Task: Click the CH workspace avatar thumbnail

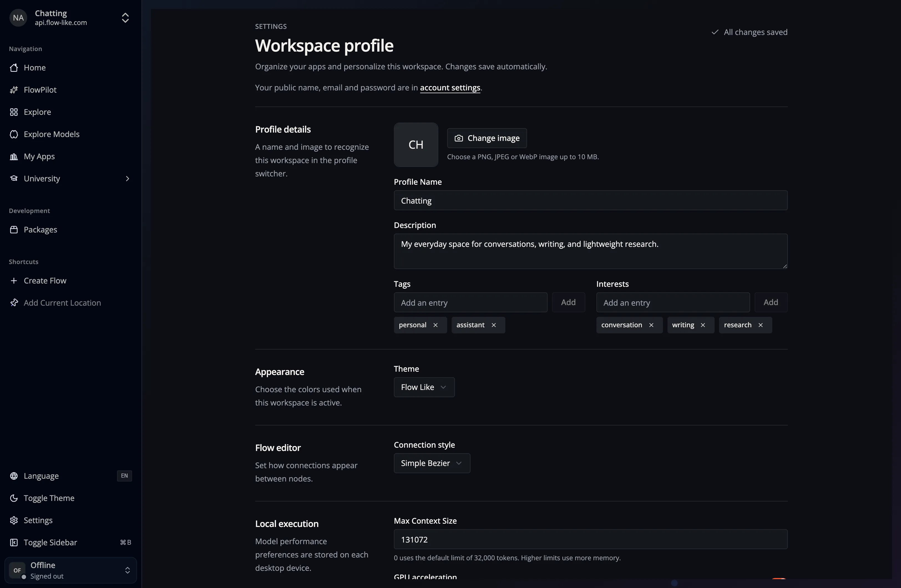Action: [416, 145]
